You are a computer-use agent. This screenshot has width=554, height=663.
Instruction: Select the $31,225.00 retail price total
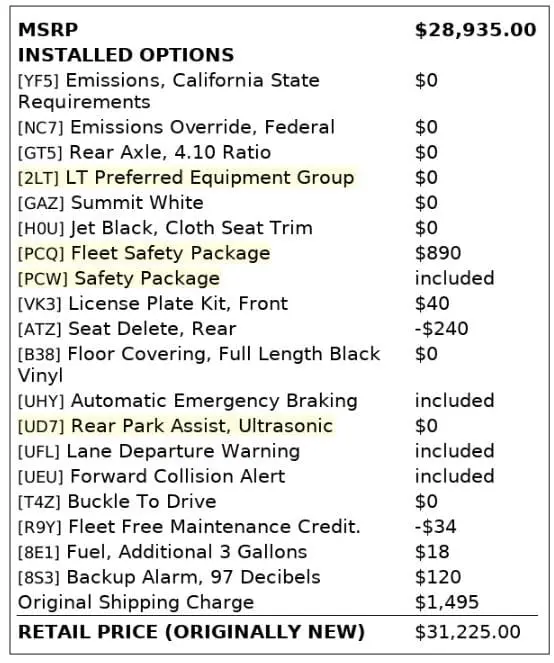point(467,632)
